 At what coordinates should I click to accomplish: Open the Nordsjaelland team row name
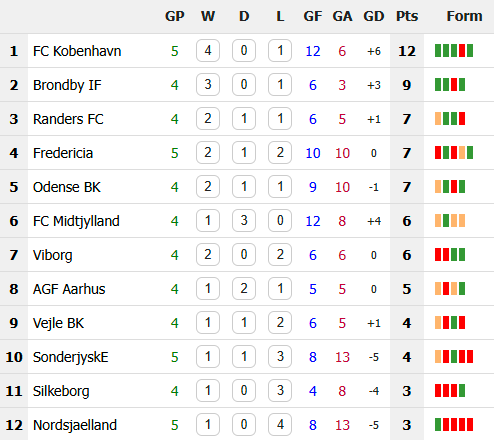click(x=75, y=425)
